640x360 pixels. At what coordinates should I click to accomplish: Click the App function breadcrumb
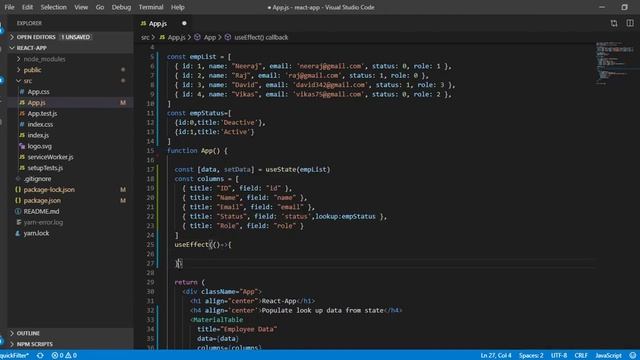coord(209,37)
